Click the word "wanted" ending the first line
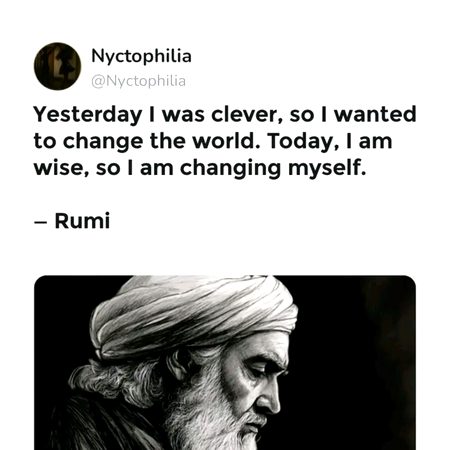The width and height of the screenshot is (450, 450). point(375,114)
